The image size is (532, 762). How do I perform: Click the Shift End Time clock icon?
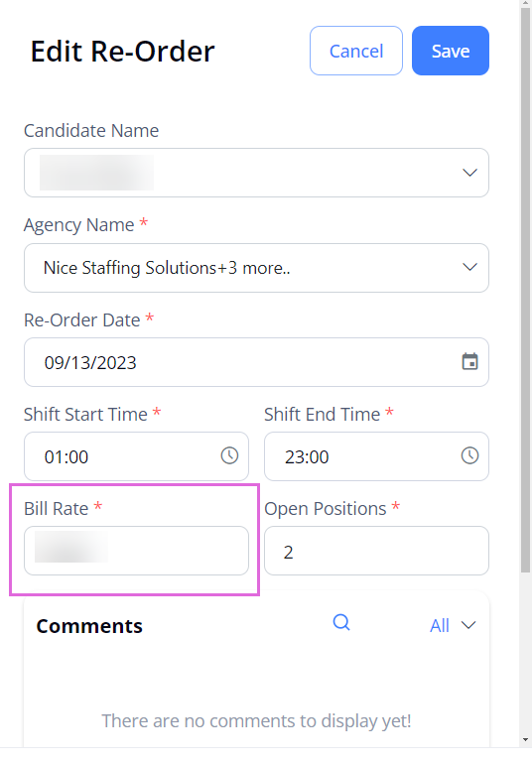click(469, 455)
